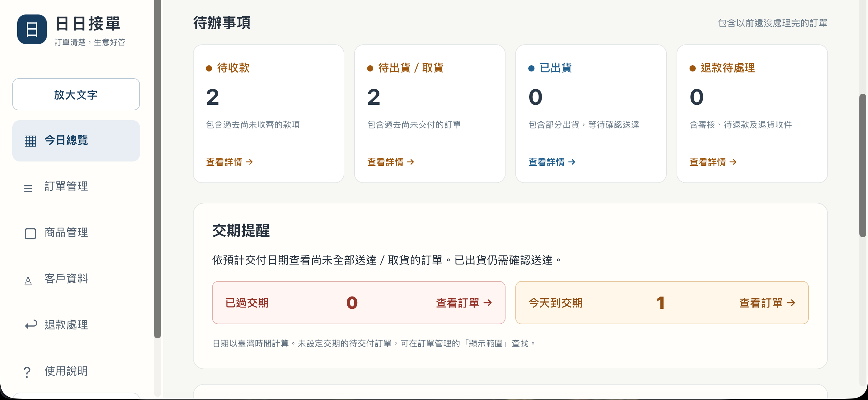Click the main page vertical scrollbar
Image resolution: width=868 pixels, height=400 pixels.
[x=863, y=165]
